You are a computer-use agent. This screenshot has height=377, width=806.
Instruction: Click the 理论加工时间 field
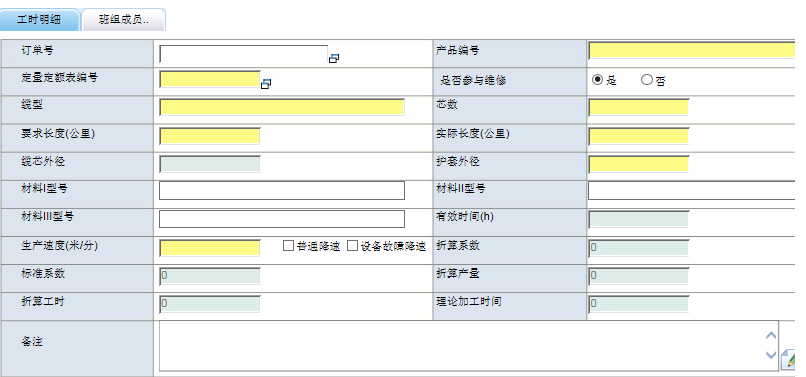[638, 304]
